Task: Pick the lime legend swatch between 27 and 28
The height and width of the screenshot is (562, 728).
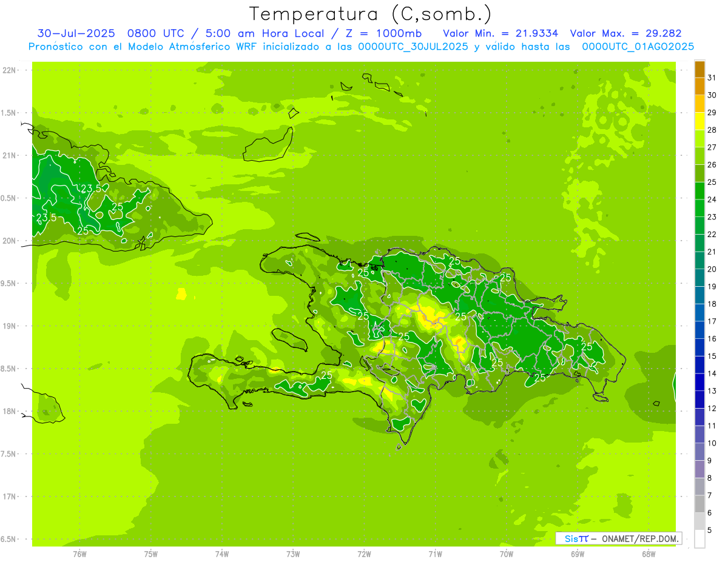Action: pos(700,139)
